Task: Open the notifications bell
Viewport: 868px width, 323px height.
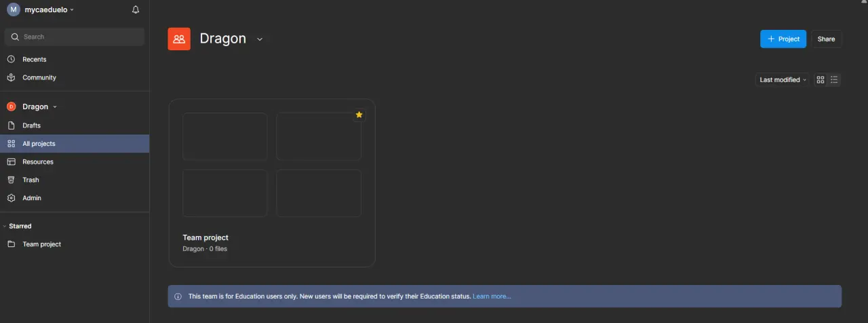Action: (x=136, y=9)
